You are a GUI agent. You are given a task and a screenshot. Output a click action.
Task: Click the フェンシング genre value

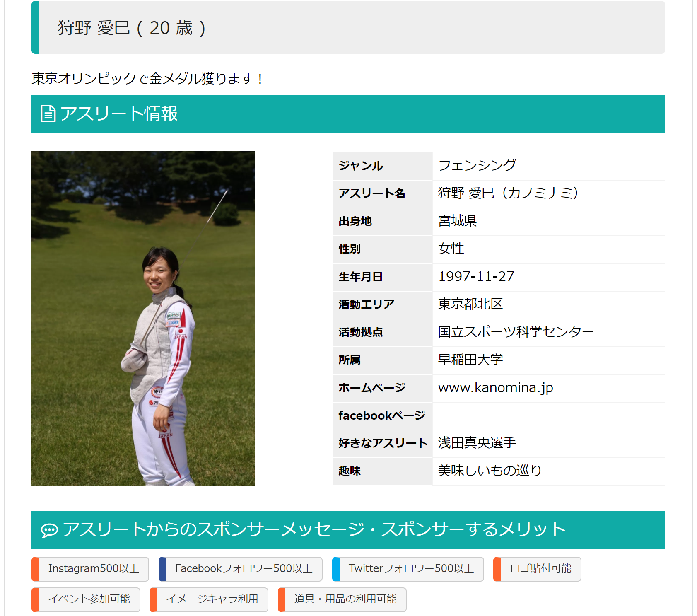point(477,165)
